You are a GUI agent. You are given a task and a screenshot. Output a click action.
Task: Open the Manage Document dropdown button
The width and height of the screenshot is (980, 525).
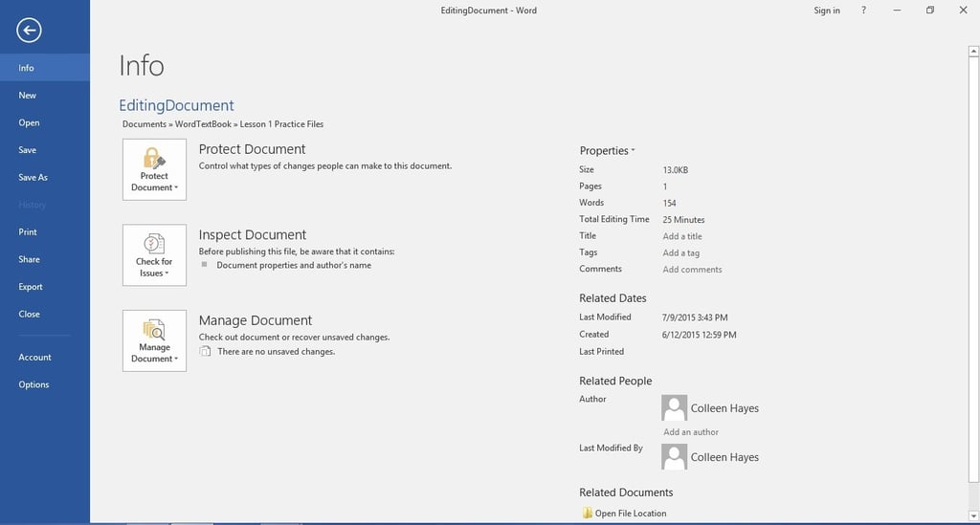[154, 340]
